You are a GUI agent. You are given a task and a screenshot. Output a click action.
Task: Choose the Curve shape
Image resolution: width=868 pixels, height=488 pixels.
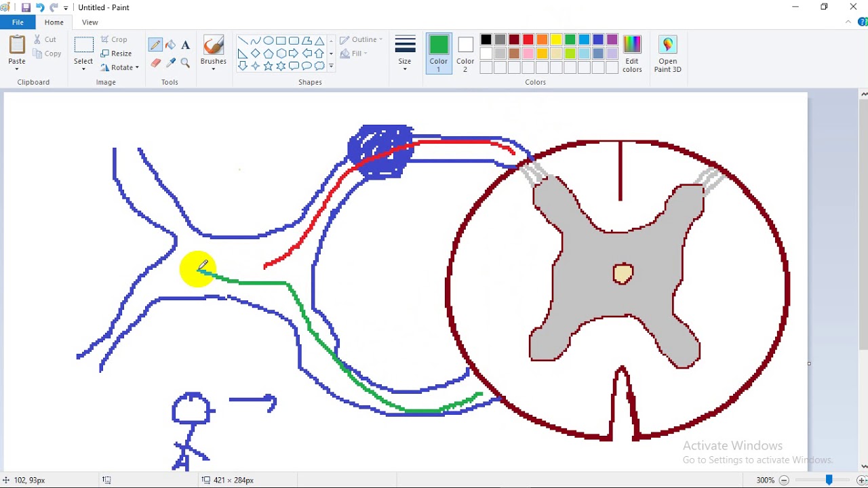tap(255, 41)
